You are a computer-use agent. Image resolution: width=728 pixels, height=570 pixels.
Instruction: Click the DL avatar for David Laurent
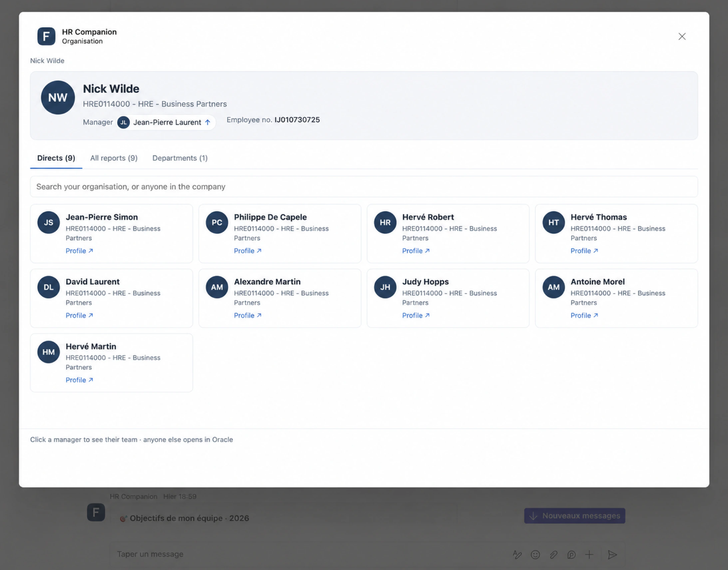49,287
